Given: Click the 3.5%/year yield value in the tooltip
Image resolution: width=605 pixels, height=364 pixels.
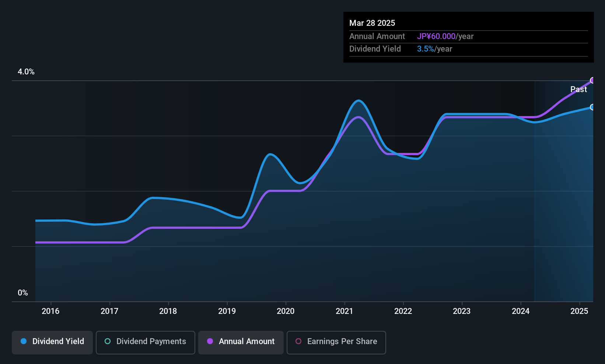Looking at the screenshot, I should click(x=434, y=49).
